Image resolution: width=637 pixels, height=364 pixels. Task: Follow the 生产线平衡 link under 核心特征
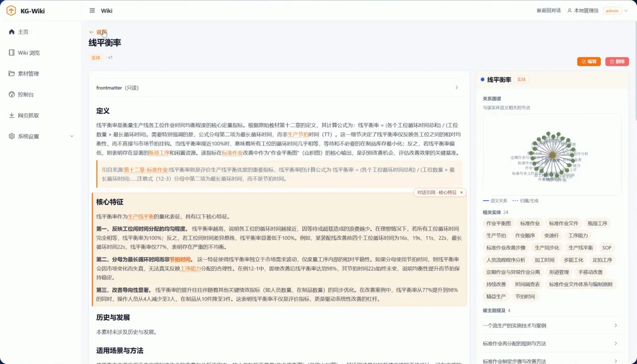click(141, 216)
